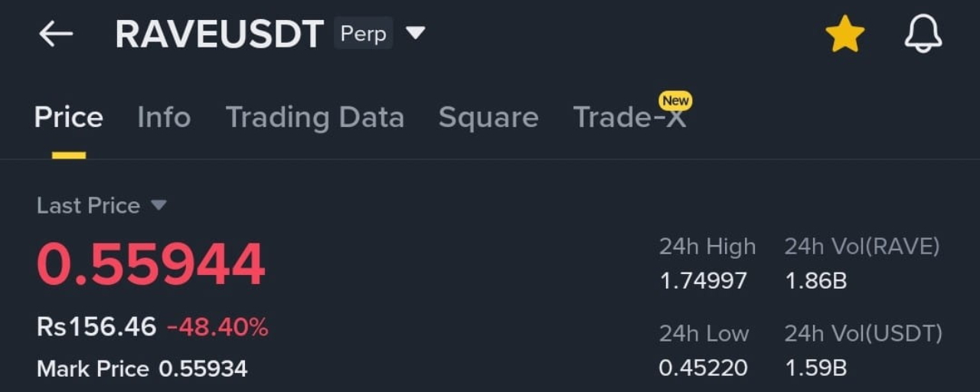
Task: Click the 24h Vol(USDT) figure 1.59B
Action: pos(816,368)
